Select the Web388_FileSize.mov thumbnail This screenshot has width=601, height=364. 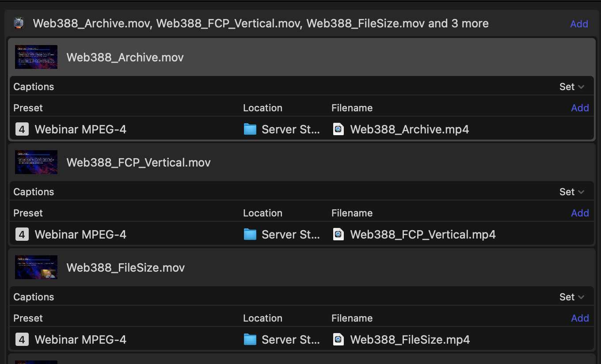point(36,267)
